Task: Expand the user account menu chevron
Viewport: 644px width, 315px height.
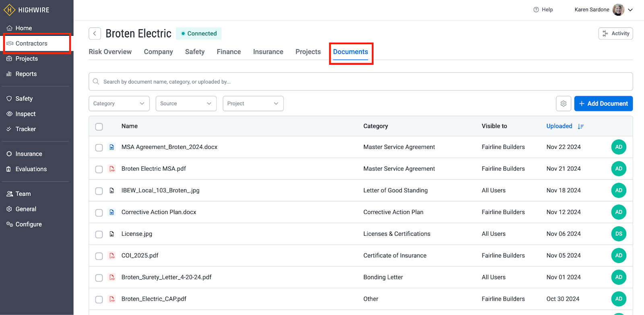Action: click(x=630, y=10)
